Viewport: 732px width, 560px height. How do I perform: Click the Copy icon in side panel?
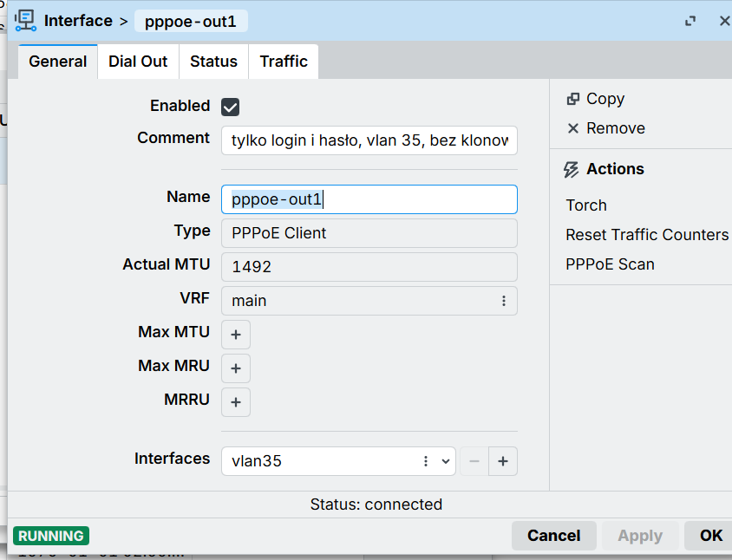coord(572,99)
